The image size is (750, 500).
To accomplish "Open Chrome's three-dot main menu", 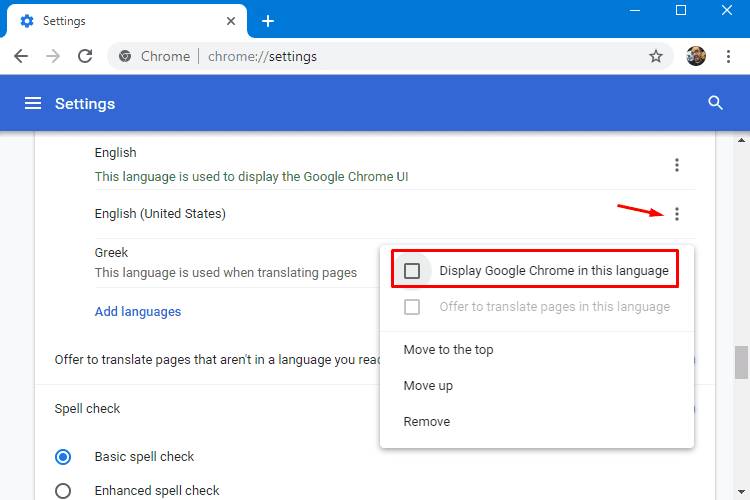I will point(728,56).
